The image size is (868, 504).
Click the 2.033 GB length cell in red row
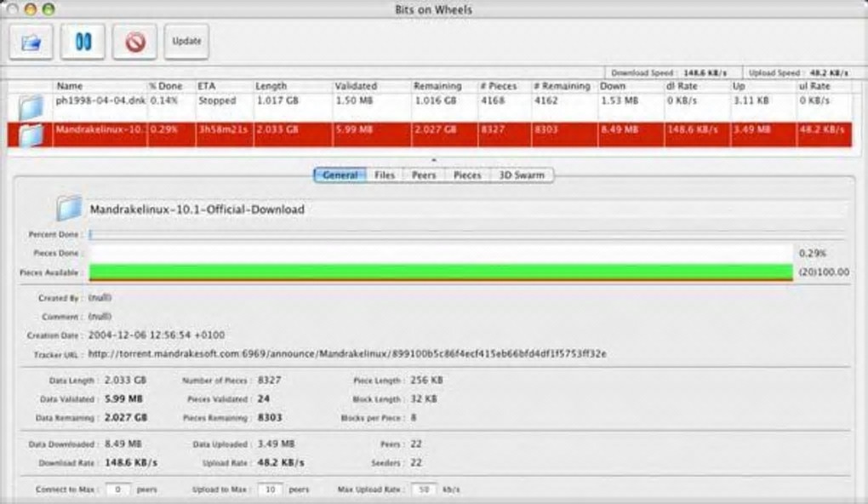coord(277,129)
